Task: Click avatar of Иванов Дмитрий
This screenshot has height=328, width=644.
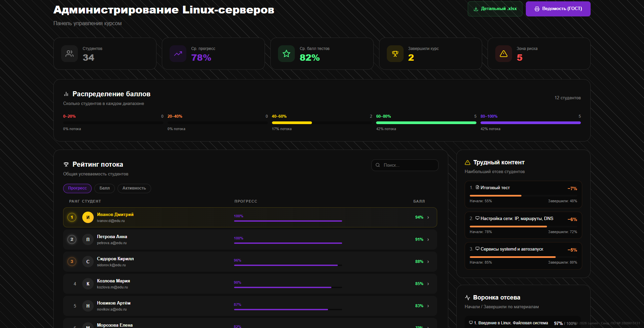Action: [x=88, y=217]
